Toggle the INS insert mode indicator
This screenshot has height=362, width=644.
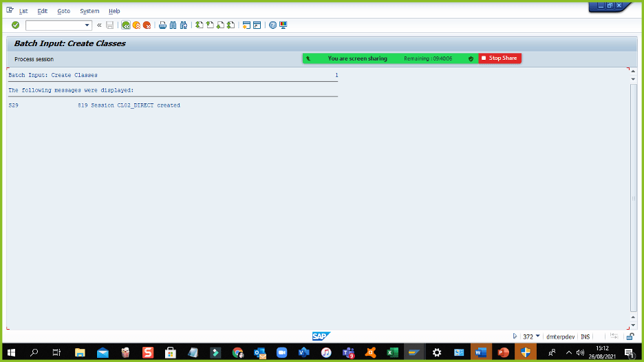(585, 337)
